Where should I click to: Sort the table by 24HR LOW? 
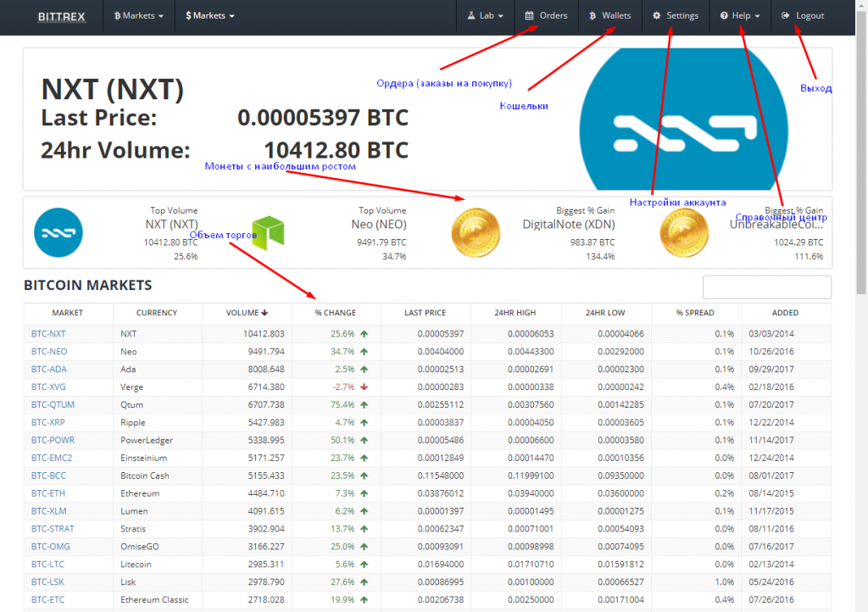tap(605, 313)
